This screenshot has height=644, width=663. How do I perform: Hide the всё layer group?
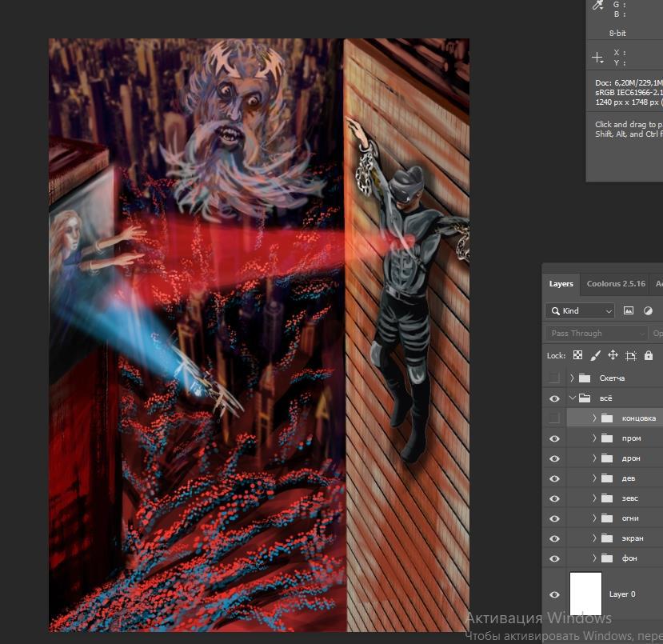554,398
